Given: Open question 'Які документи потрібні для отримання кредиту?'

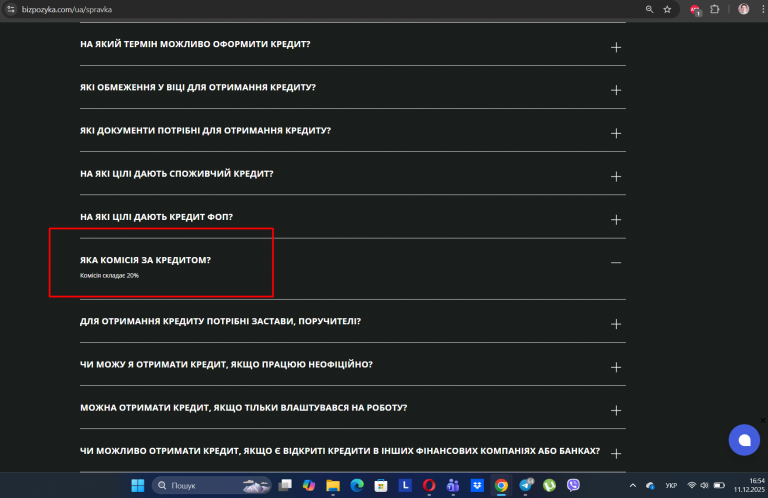Looking at the screenshot, I should pyautogui.click(x=205, y=130).
